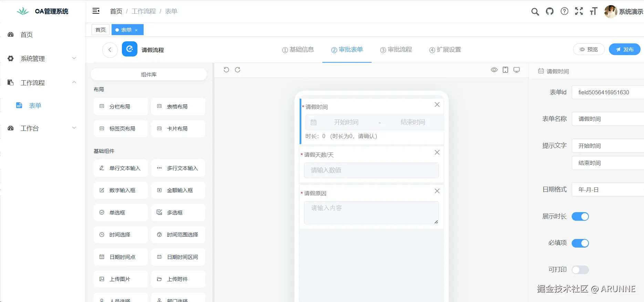
Task: Click the 开始时间 date range picker in canvas
Action: point(374,122)
